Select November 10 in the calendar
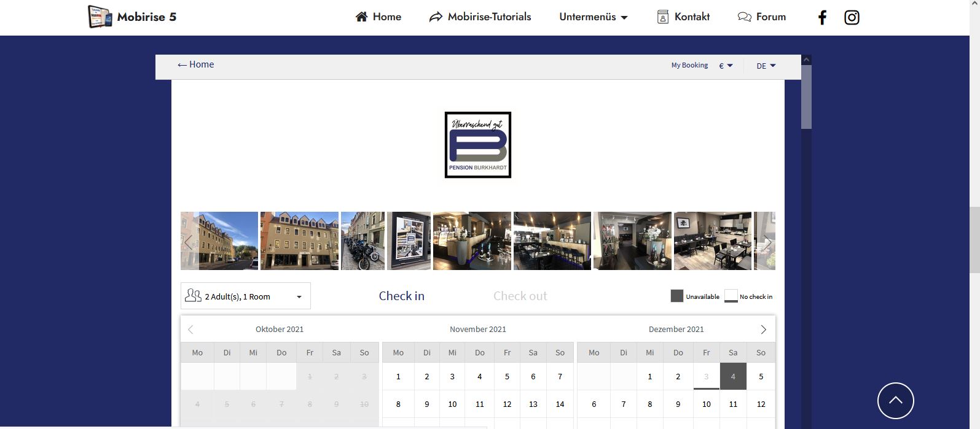 [x=452, y=404]
